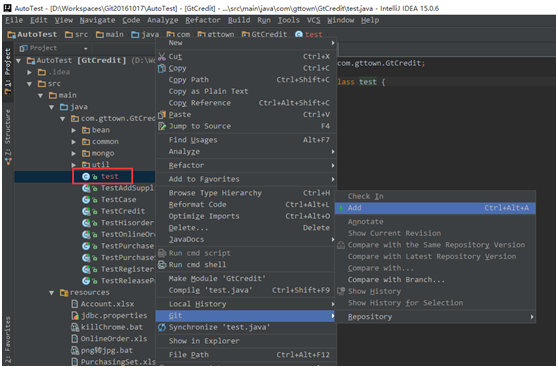Select Show in Explorer
Viewport: 558px width, 368px height.
point(246,341)
